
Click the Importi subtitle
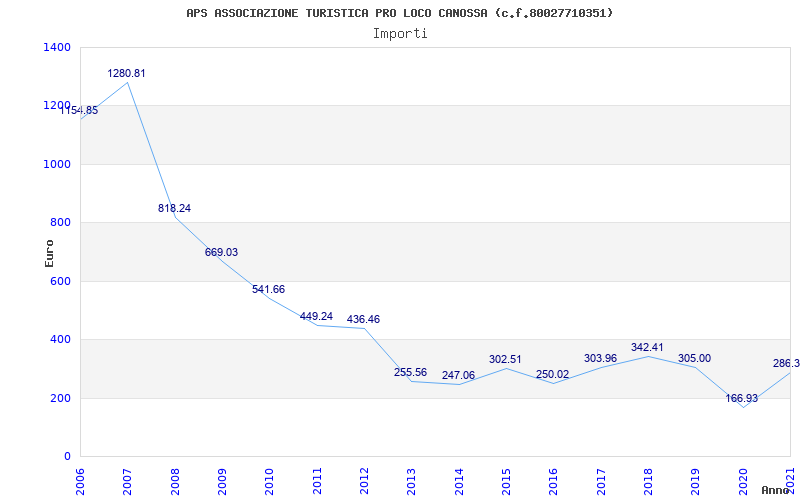[x=399, y=34]
